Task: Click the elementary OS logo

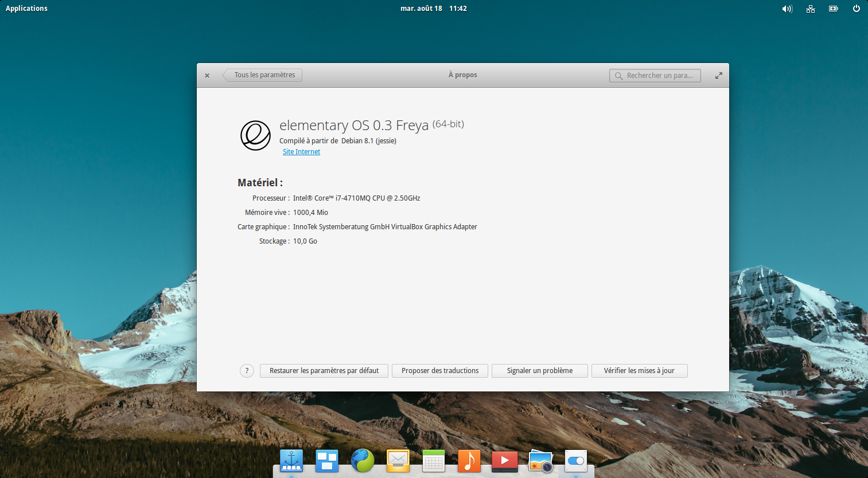Action: [255, 135]
